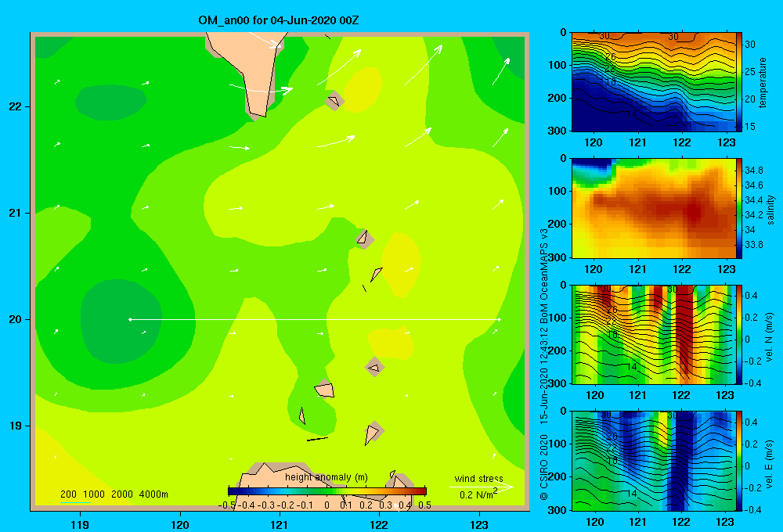Click the salinity color scale bar
This screenshot has height=532, width=783.
point(739,208)
